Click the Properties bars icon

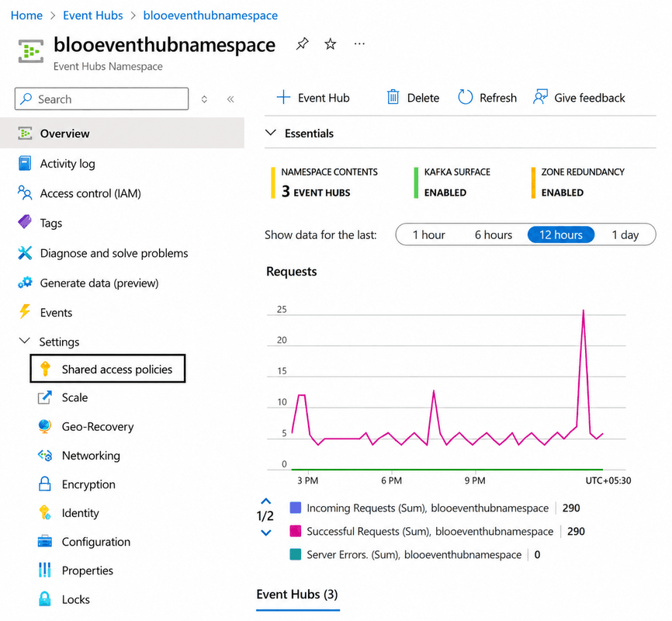point(45,570)
